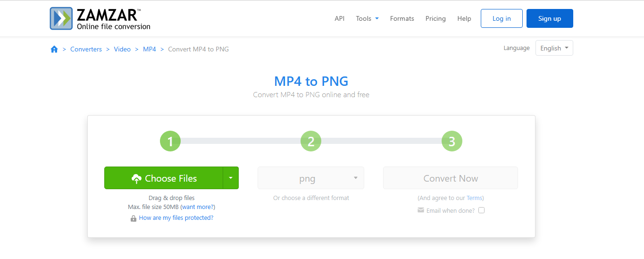The image size is (644, 259).
Task: Click the Drag & drop files text
Action: (171, 198)
